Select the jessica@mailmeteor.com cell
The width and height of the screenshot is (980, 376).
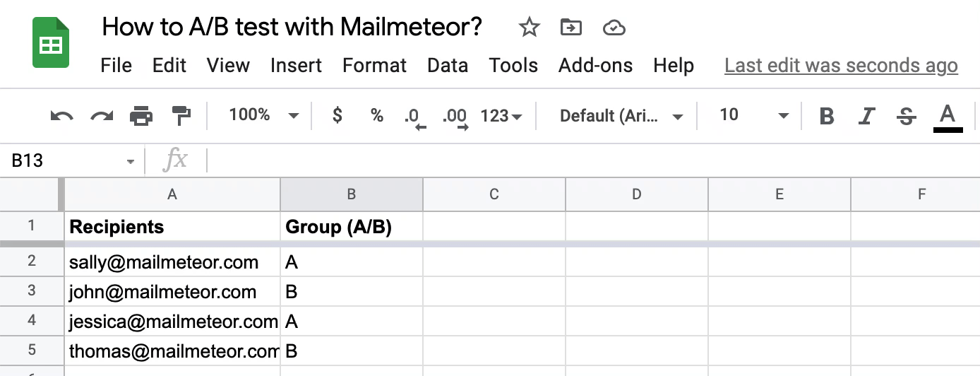click(172, 322)
